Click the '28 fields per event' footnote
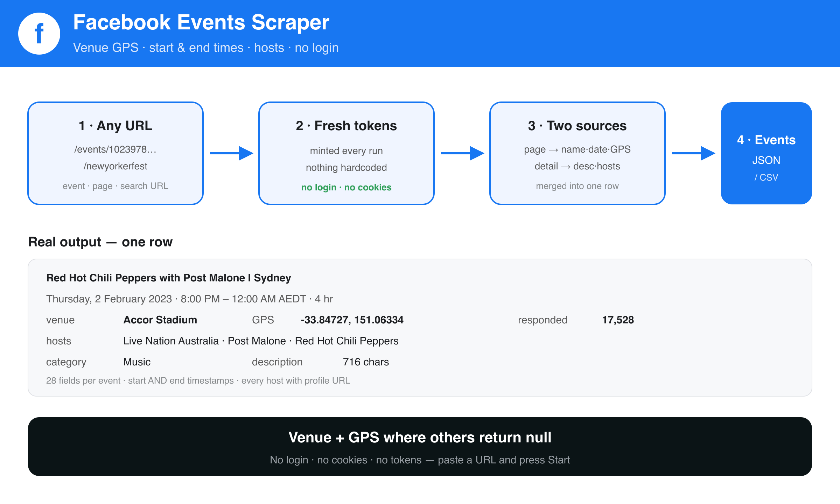Screen dimensions: 840x504 coord(198,381)
